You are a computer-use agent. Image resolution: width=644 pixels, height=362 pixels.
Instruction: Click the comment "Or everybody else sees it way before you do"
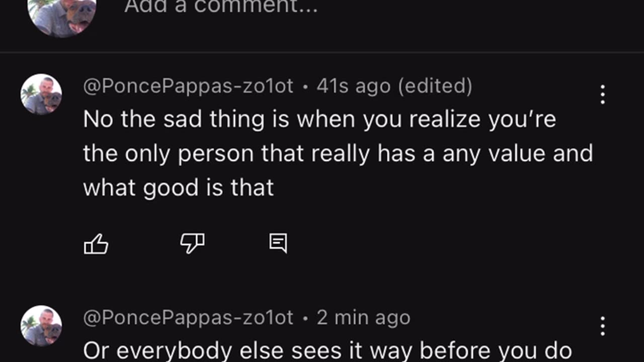[x=327, y=351]
